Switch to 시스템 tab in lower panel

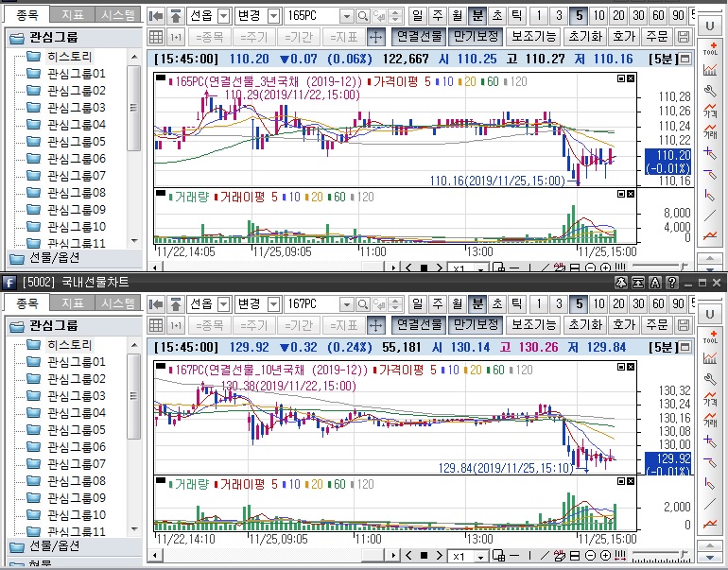coord(118,303)
